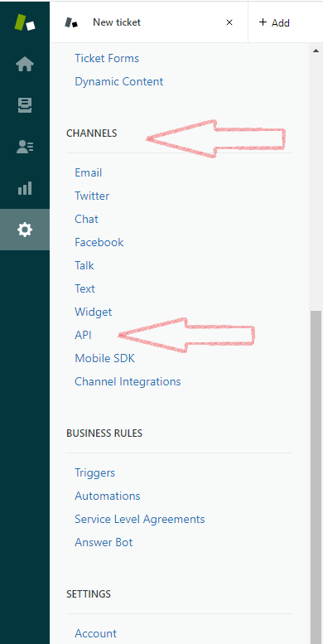Click the Add tab button
323x644 pixels.
[275, 22]
